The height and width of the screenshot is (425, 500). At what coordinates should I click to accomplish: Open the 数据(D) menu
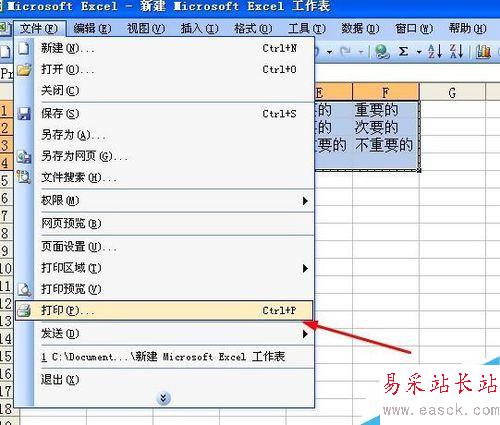(x=360, y=29)
